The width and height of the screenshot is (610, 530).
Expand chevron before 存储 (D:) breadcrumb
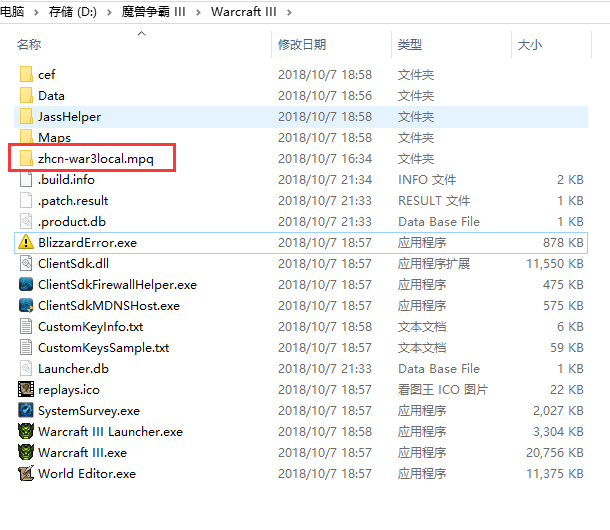click(36, 12)
